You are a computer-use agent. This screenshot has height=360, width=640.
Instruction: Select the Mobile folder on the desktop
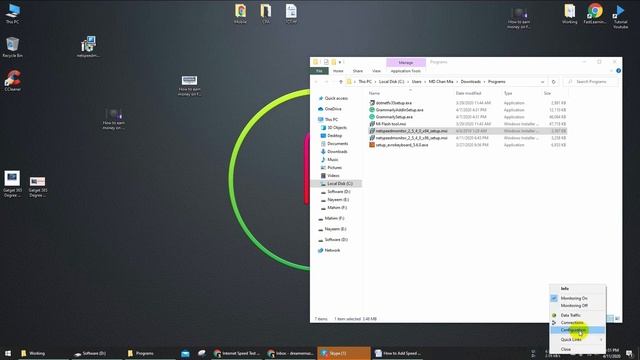pos(240,14)
